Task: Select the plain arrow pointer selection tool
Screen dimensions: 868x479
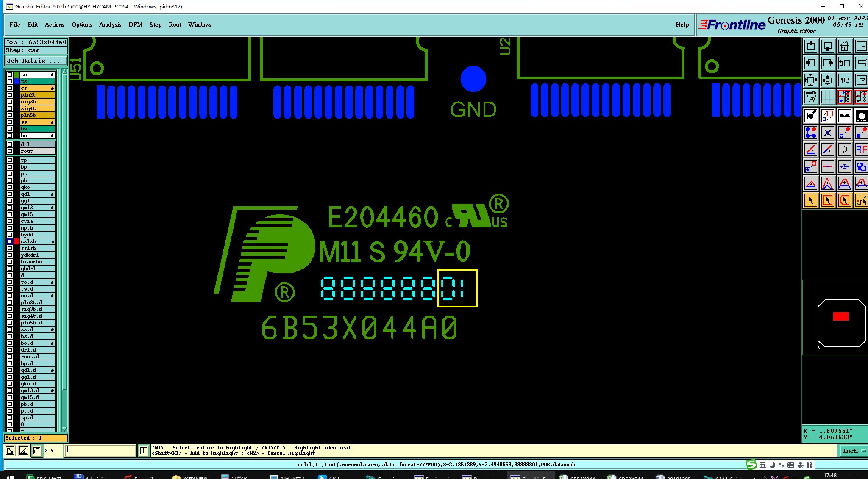Action: coord(810,200)
